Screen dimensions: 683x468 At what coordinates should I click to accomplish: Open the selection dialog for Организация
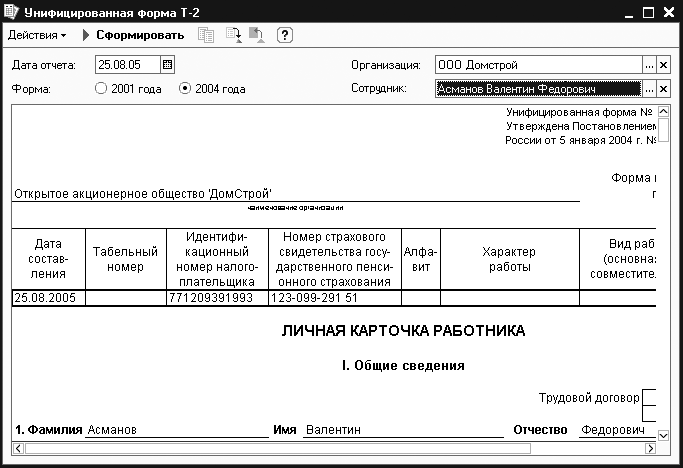[649, 65]
